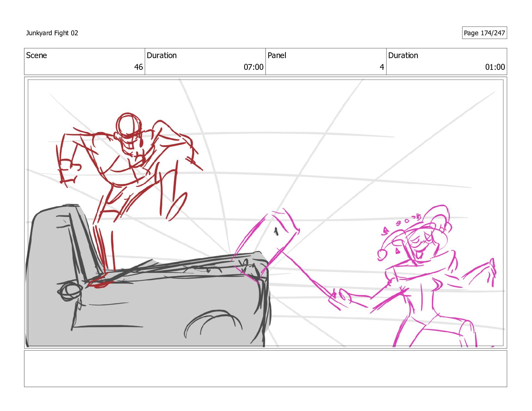Click the 'Page 174/247' page indicator
This screenshot has width=532, height=411.
pyautogui.click(x=484, y=33)
